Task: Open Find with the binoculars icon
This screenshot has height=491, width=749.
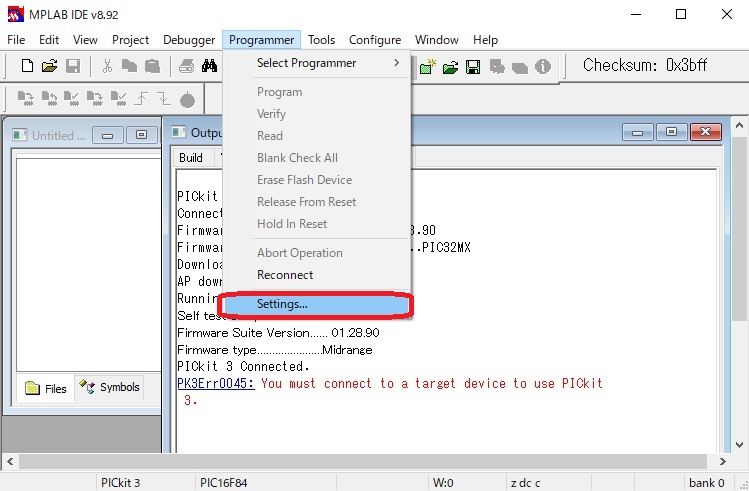Action: tap(209, 66)
